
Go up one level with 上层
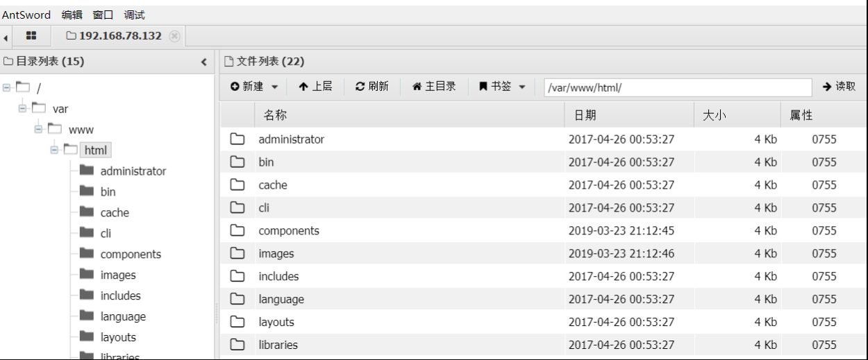(315, 87)
